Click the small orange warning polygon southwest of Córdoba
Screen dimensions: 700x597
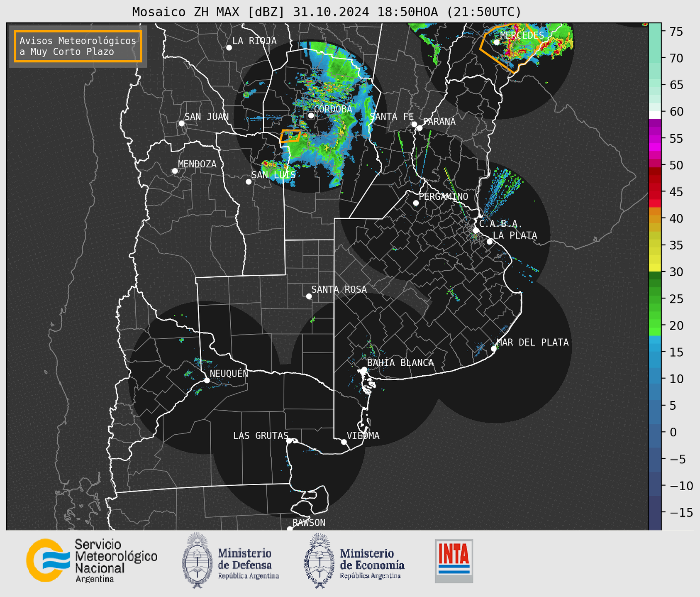290,136
